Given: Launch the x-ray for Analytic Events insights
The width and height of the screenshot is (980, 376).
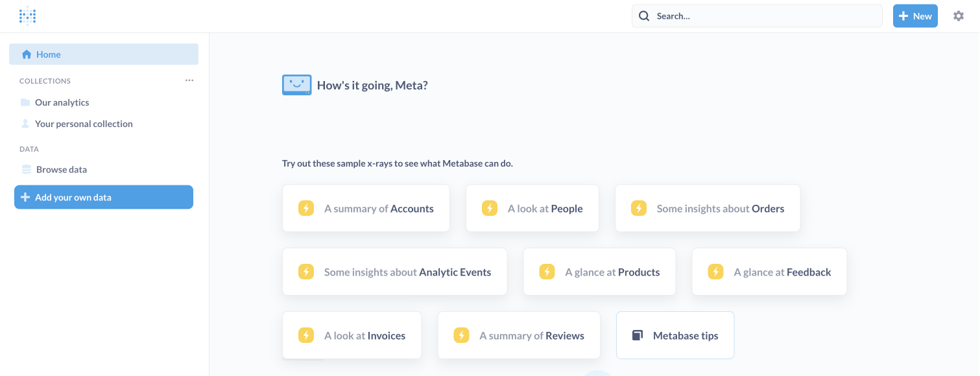Looking at the screenshot, I should [394, 272].
